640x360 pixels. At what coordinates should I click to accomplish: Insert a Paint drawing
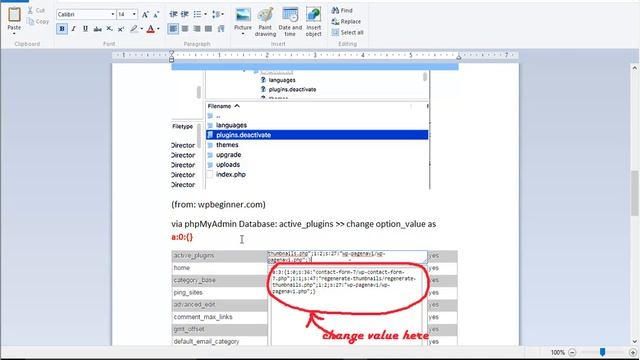(265, 22)
